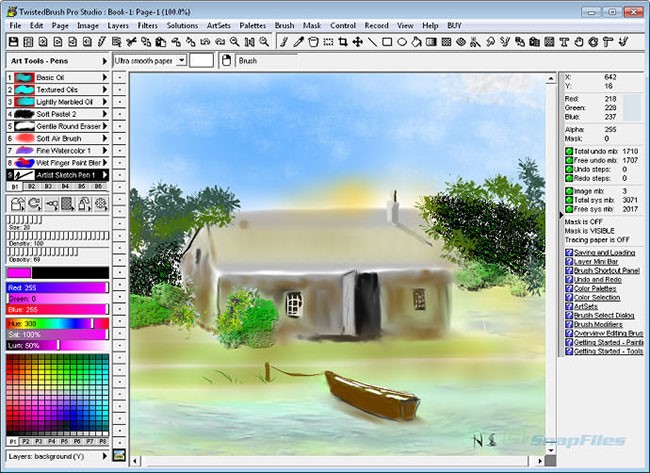Click the canvas vertical scrollbar down arrow
This screenshot has width=650, height=473.
click(551, 450)
